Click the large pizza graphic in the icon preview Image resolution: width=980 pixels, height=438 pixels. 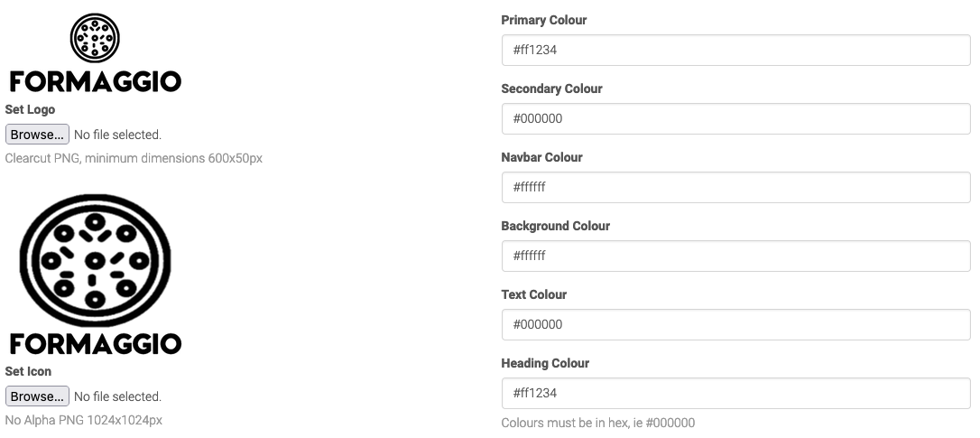[x=95, y=261]
